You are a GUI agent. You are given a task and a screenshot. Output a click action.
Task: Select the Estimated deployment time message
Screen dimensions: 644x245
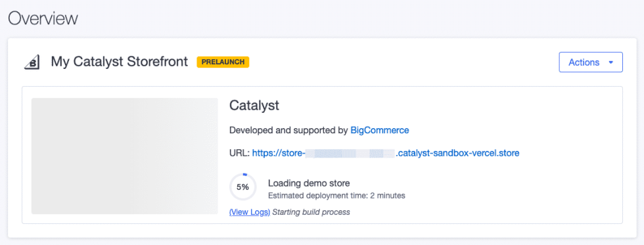tap(336, 196)
